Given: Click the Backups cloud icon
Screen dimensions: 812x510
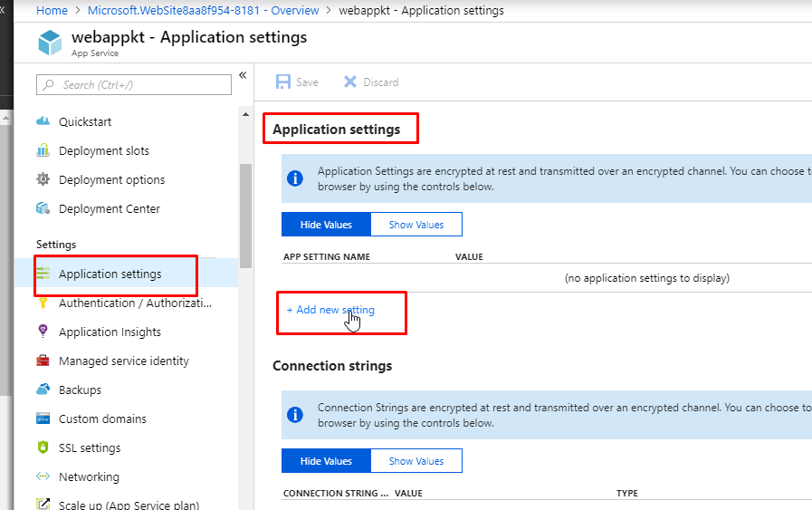Looking at the screenshot, I should (x=43, y=390).
